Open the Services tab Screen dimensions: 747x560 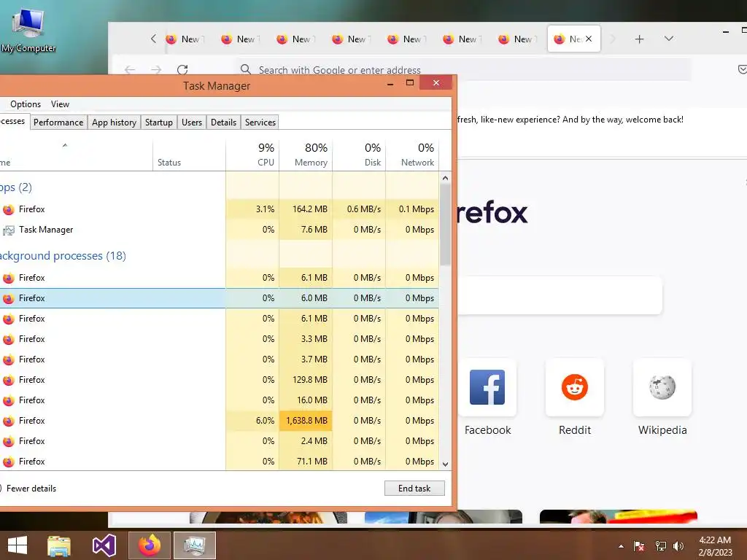tap(260, 122)
